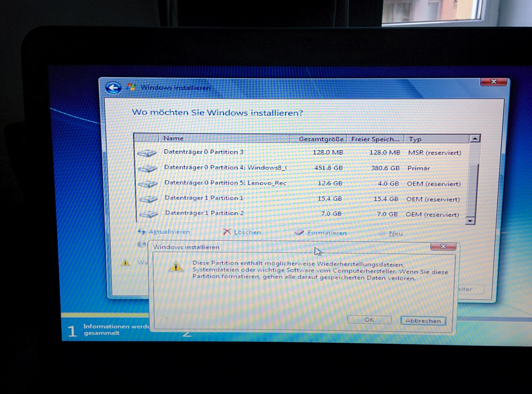Click drive icon for Lenovo_Rec partition 5
The height and width of the screenshot is (394, 532).
[x=148, y=184]
